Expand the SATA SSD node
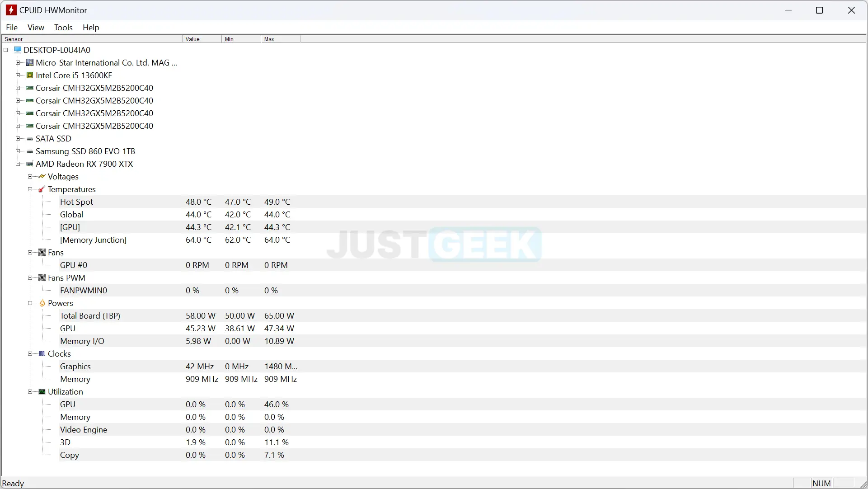This screenshot has height=489, width=868. tap(18, 139)
